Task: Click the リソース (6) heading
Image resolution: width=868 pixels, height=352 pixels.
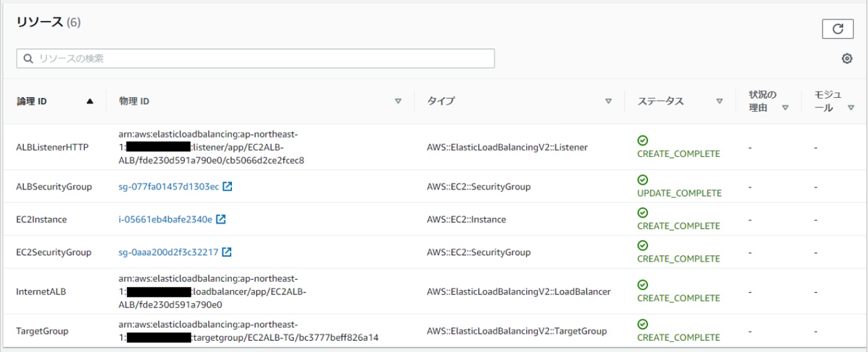Action: click(48, 22)
